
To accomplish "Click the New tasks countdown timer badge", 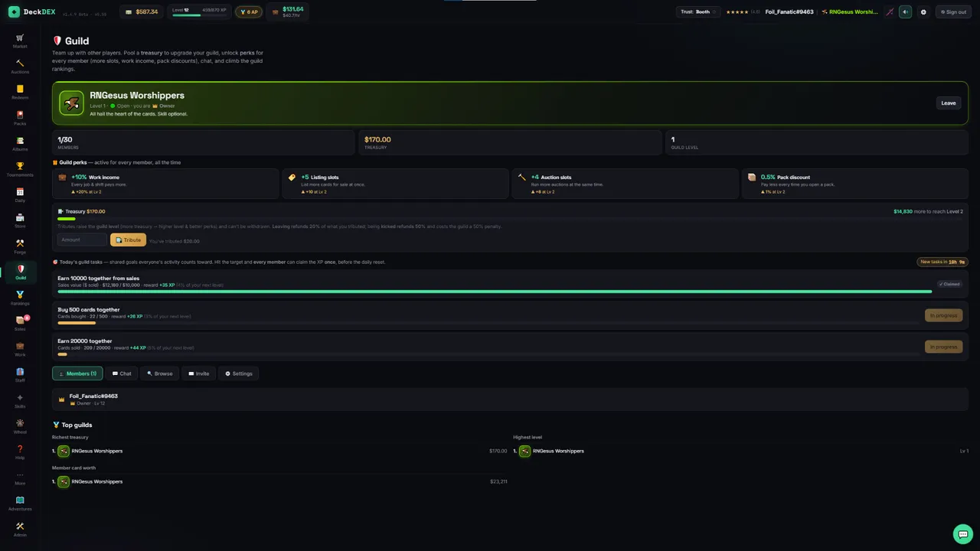I will pyautogui.click(x=942, y=262).
